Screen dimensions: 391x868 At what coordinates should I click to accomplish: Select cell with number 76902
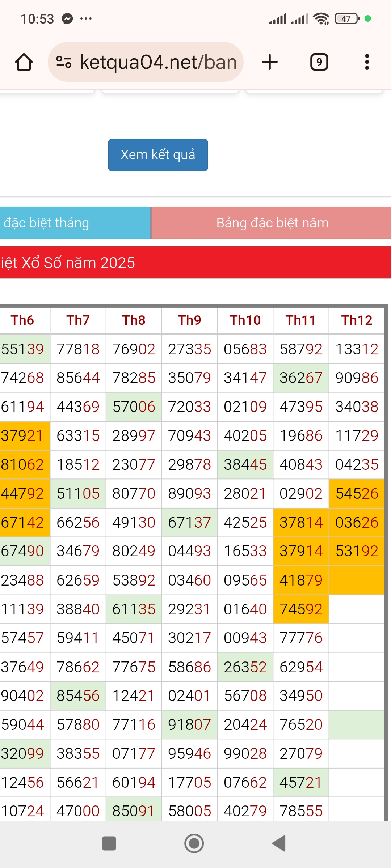[134, 349]
